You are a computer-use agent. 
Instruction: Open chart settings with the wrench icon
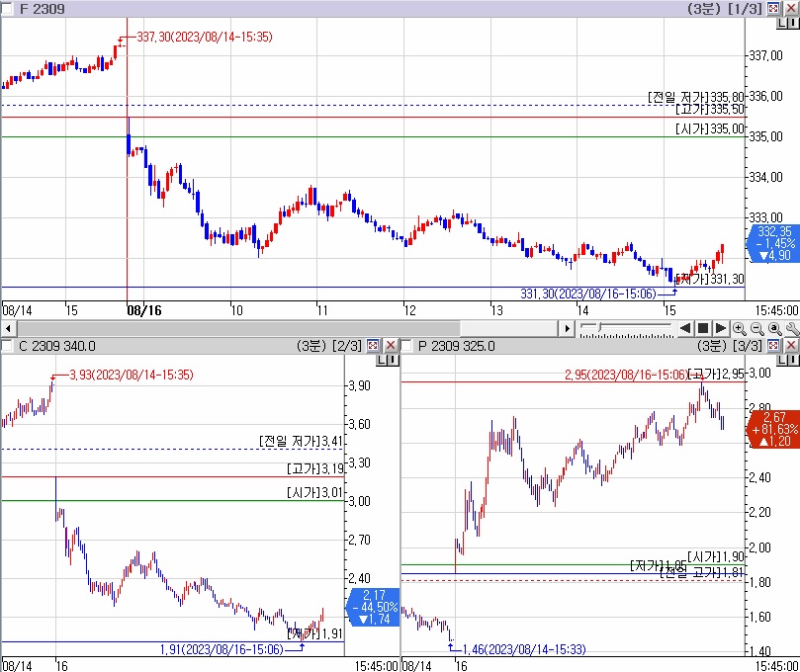click(792, 329)
